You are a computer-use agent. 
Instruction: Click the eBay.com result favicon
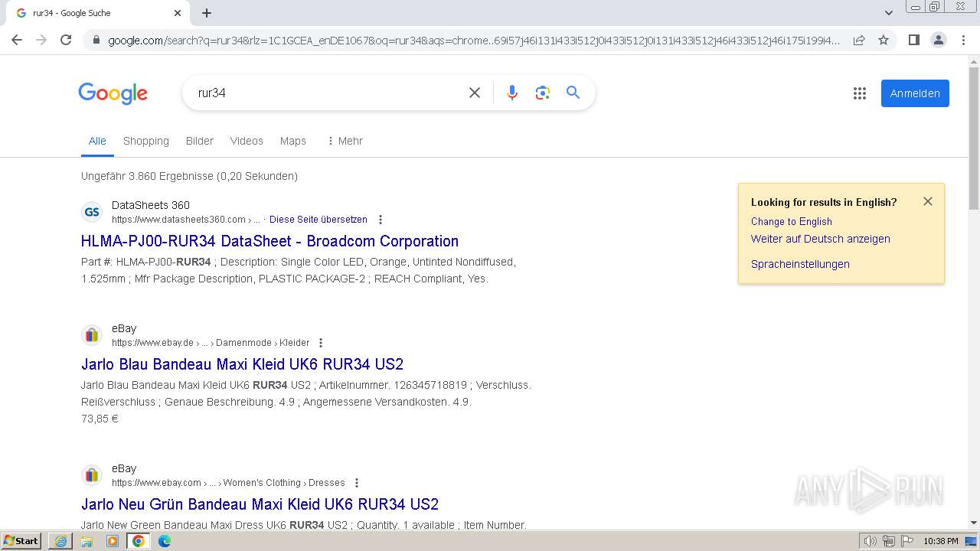pyautogui.click(x=92, y=475)
